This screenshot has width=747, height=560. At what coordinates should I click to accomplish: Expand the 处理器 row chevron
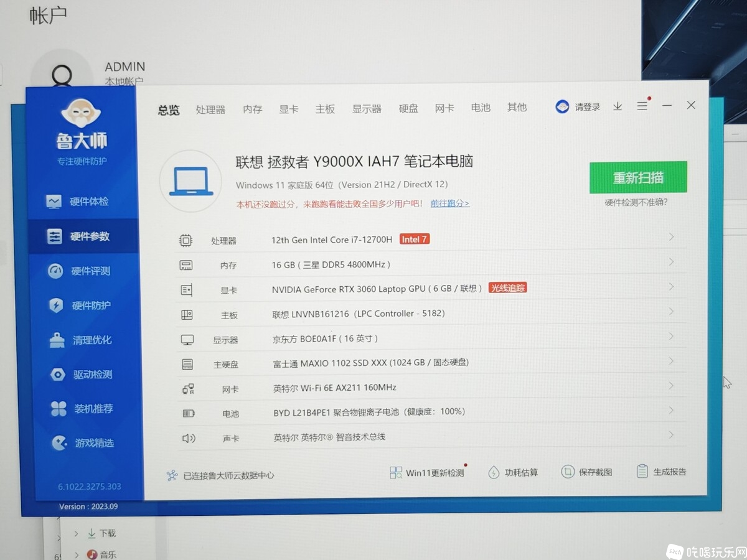pyautogui.click(x=671, y=237)
